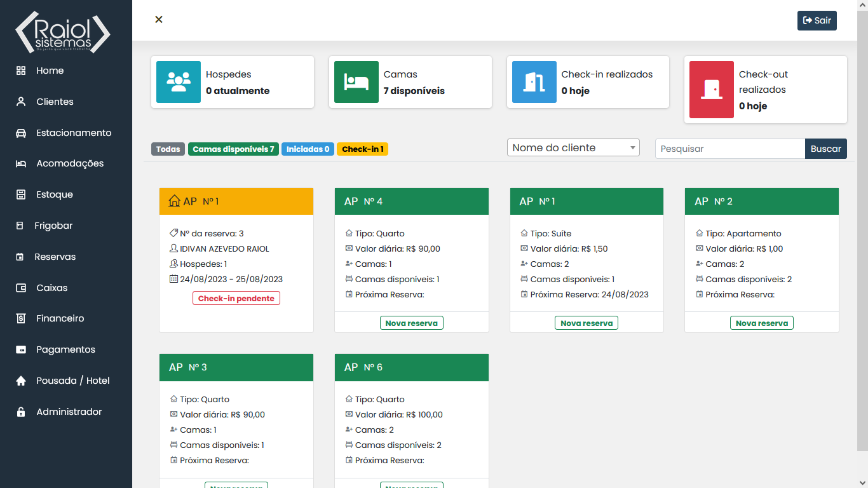Screen dimensions: 868x488
Task: Open the Hospedes 0 atualmente card
Action: (x=233, y=82)
